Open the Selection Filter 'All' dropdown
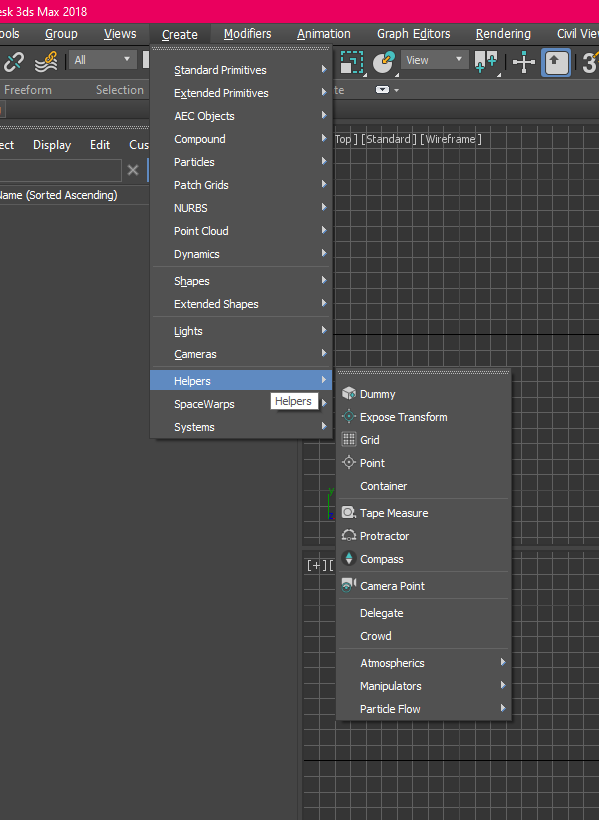Screen dimensions: 599x820 [x=103, y=60]
